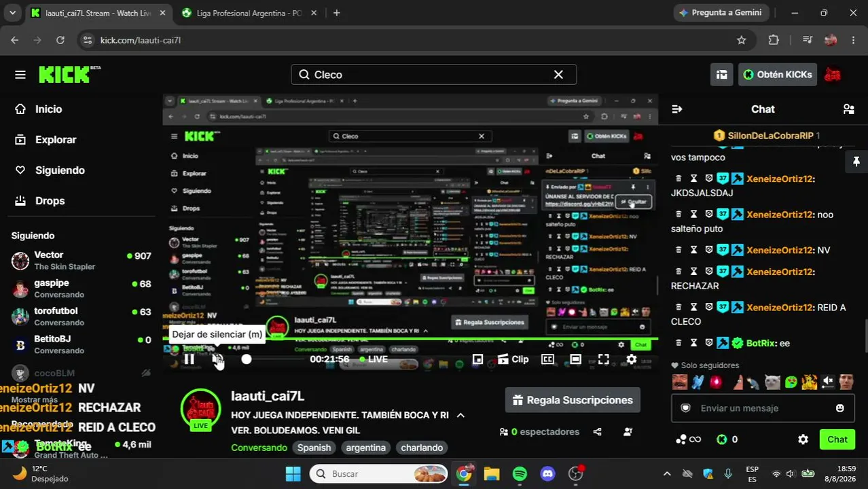Viewport: 868px width, 489px height.
Task: Open video player settings gear
Action: point(631,359)
